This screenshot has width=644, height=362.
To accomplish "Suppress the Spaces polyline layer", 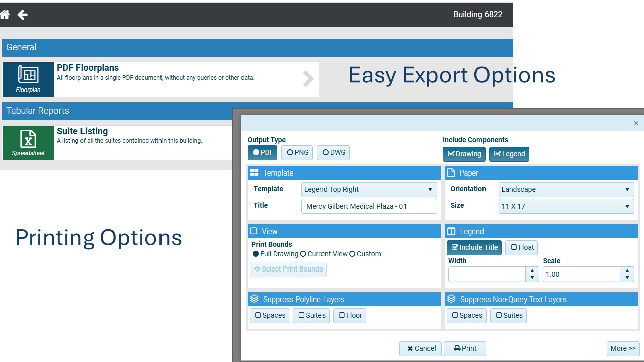I will click(x=269, y=316).
